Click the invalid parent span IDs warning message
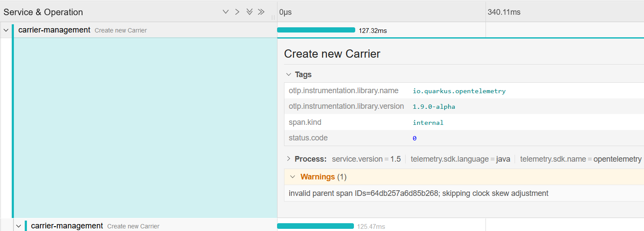The height and width of the screenshot is (231, 644). [x=419, y=193]
